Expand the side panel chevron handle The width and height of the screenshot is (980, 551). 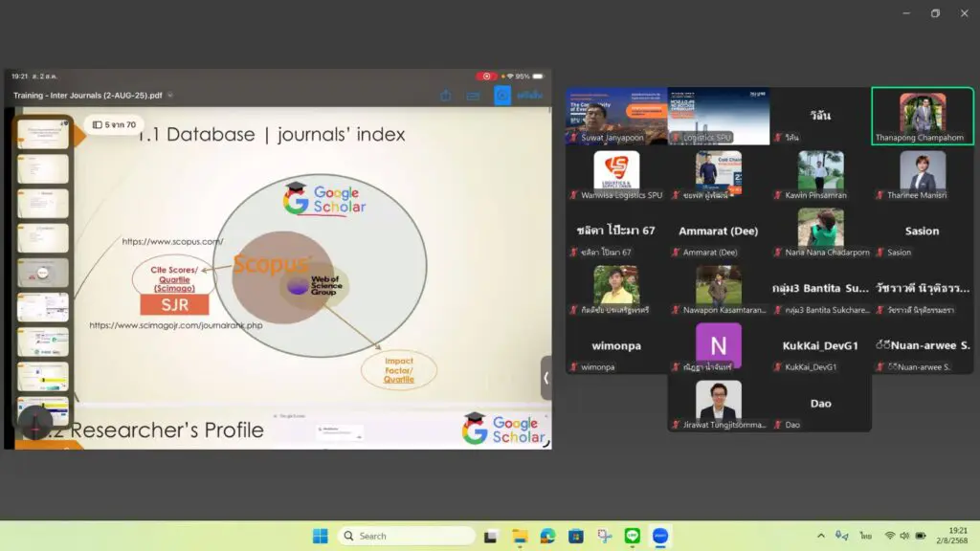pos(546,378)
